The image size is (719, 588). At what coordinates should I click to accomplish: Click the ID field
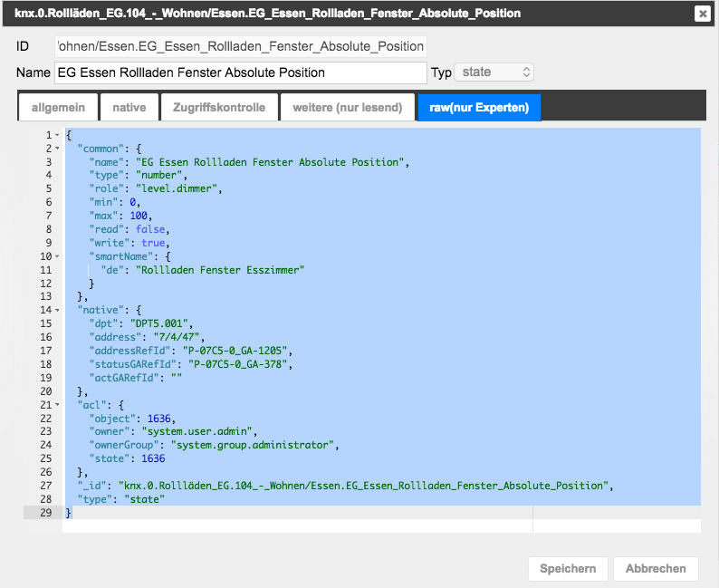[x=241, y=46]
